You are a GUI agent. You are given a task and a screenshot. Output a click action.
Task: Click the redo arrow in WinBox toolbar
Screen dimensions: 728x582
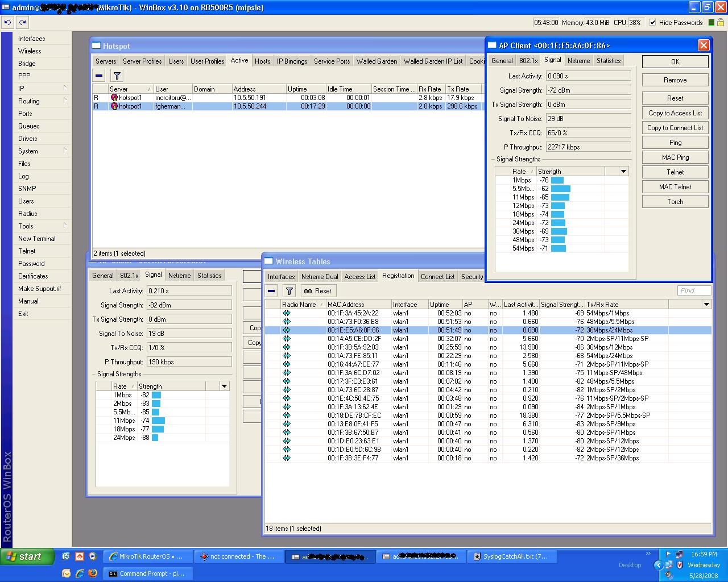click(22, 22)
